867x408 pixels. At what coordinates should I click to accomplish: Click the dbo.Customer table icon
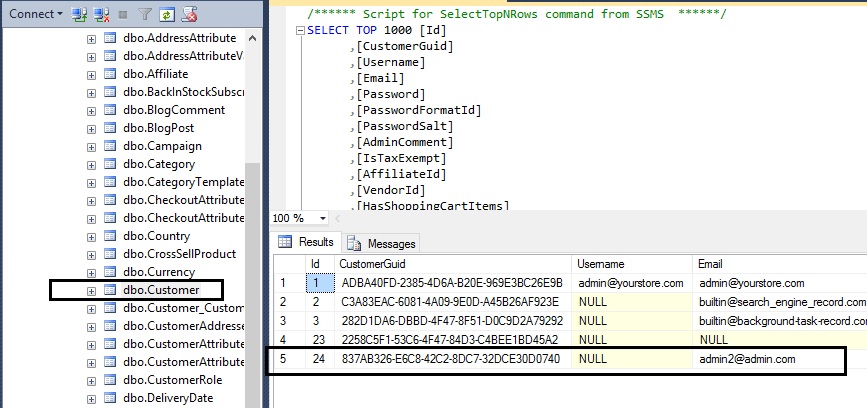[110, 290]
